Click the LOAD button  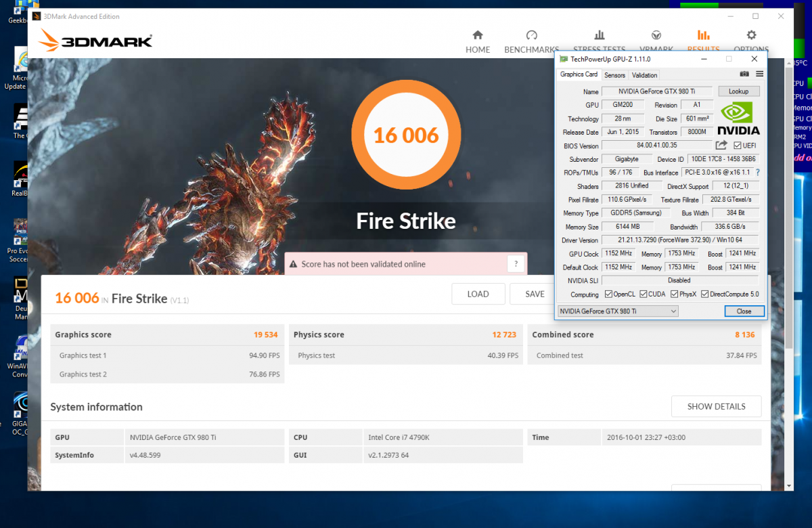(478, 294)
